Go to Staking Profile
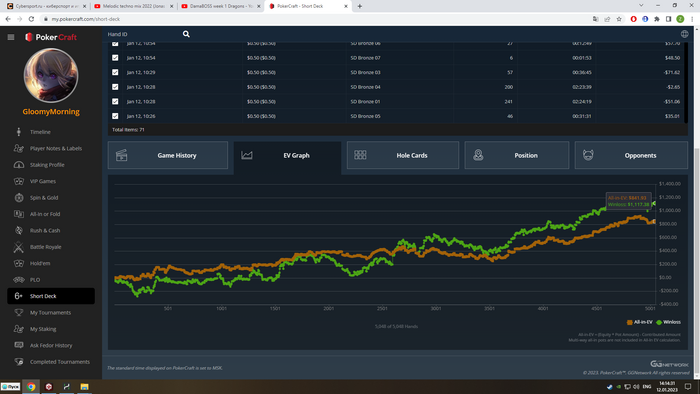This screenshot has width=700, height=394. tap(47, 165)
